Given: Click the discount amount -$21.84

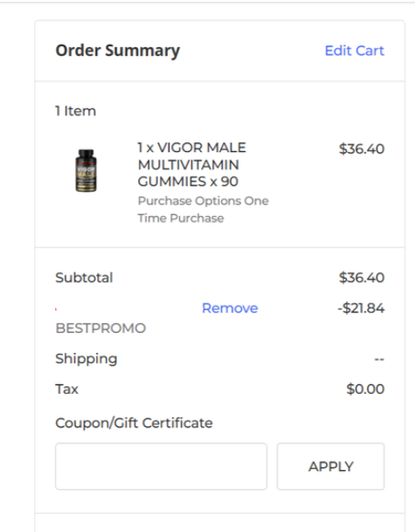Looking at the screenshot, I should point(361,308).
